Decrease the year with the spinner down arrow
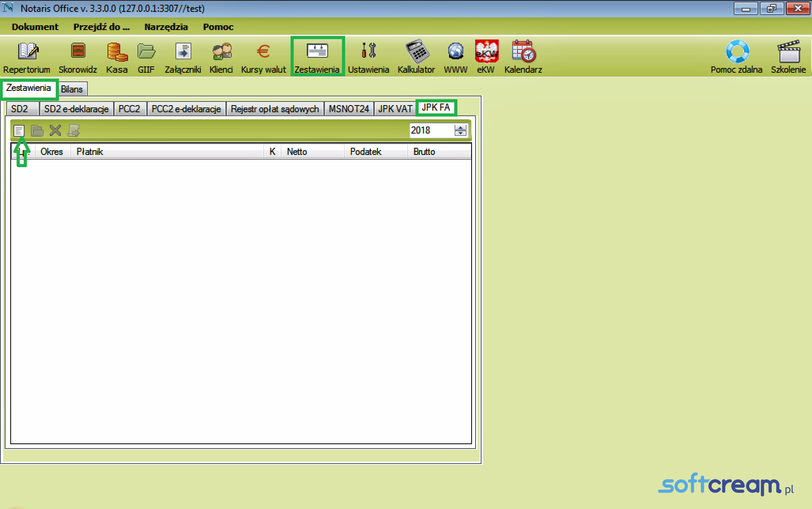 (461, 133)
